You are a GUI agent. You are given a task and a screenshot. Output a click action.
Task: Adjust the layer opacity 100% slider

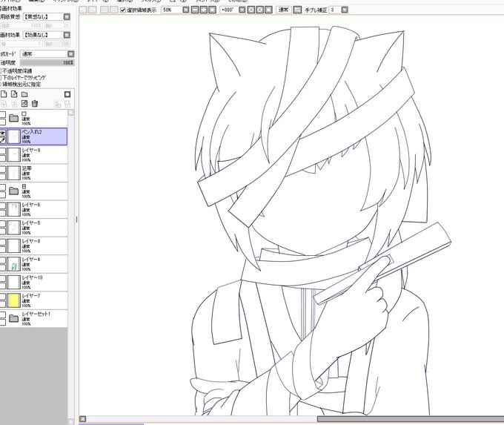tap(47, 63)
